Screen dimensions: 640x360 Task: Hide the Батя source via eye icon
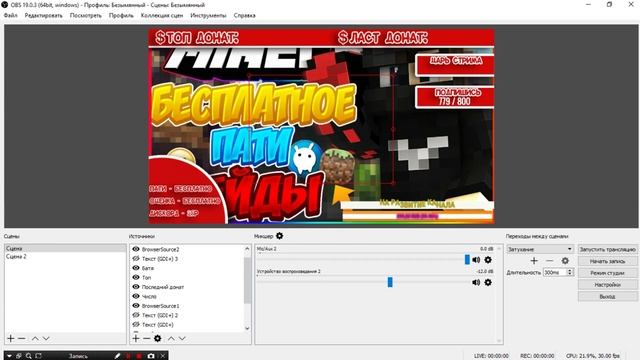pyautogui.click(x=136, y=268)
